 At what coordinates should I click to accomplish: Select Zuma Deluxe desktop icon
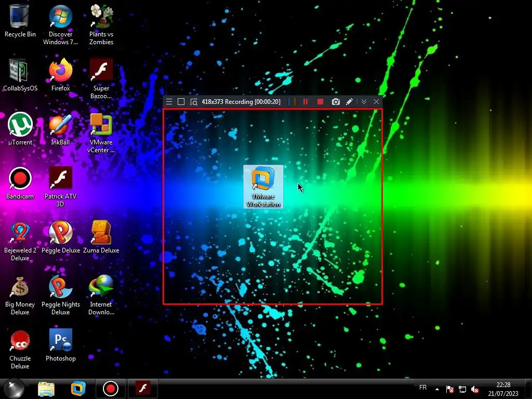coord(101,237)
